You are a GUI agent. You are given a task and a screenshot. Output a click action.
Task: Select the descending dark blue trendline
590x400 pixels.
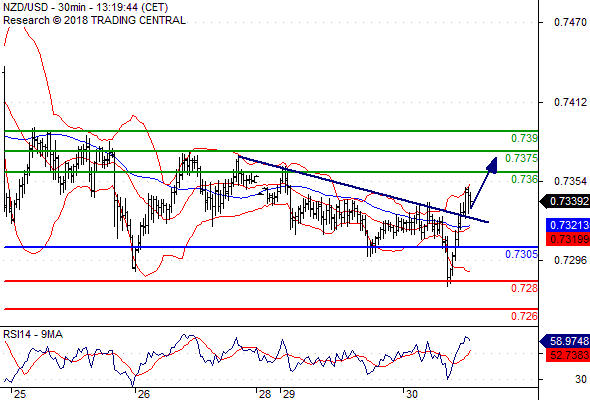[x=363, y=189]
